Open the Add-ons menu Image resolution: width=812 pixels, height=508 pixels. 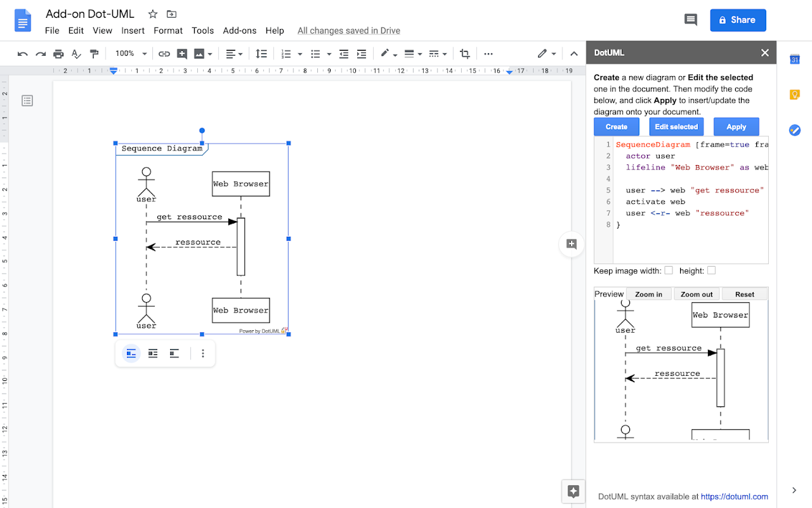[x=239, y=30]
